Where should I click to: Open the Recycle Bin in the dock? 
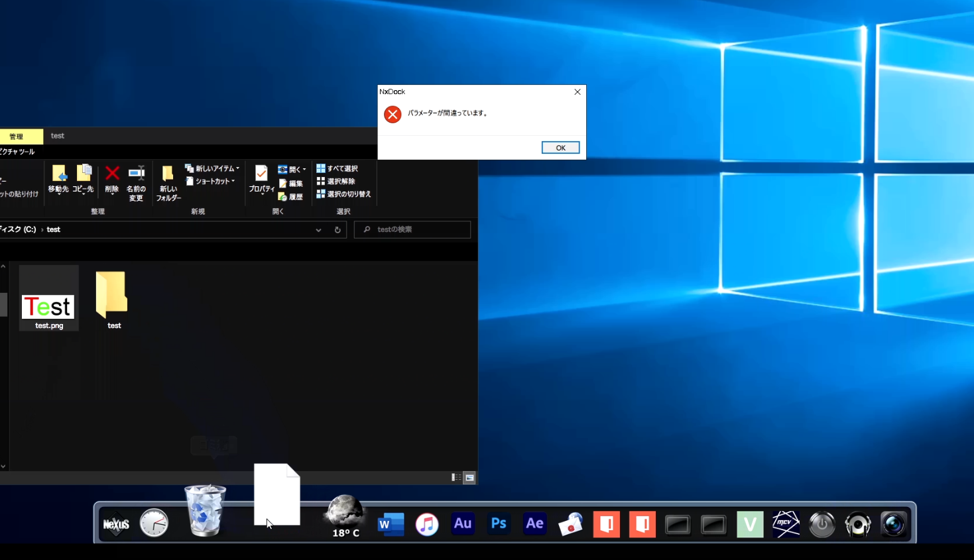coord(205,511)
